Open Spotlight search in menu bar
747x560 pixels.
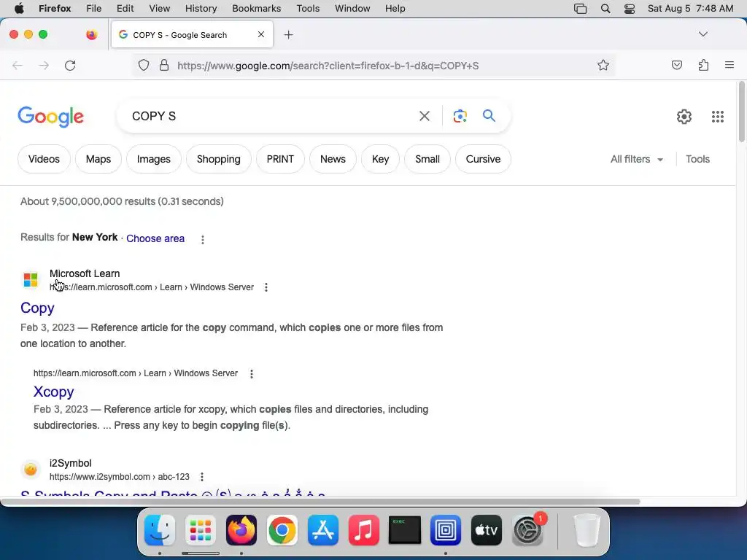click(605, 8)
